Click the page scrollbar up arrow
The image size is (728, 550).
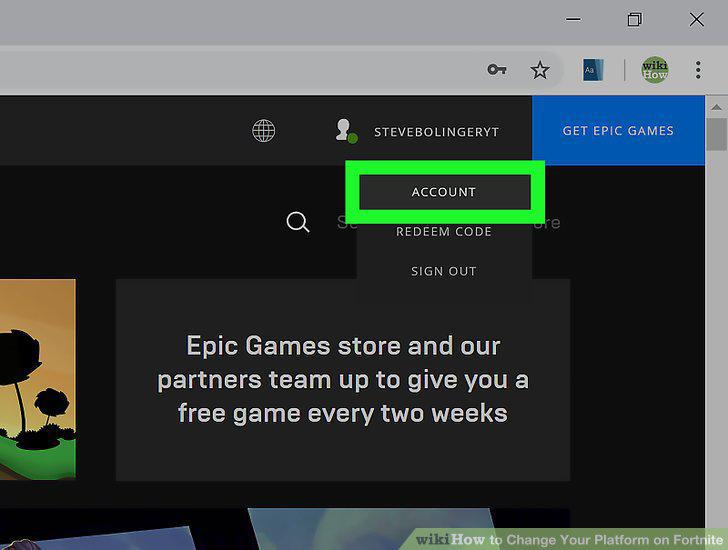[716, 107]
